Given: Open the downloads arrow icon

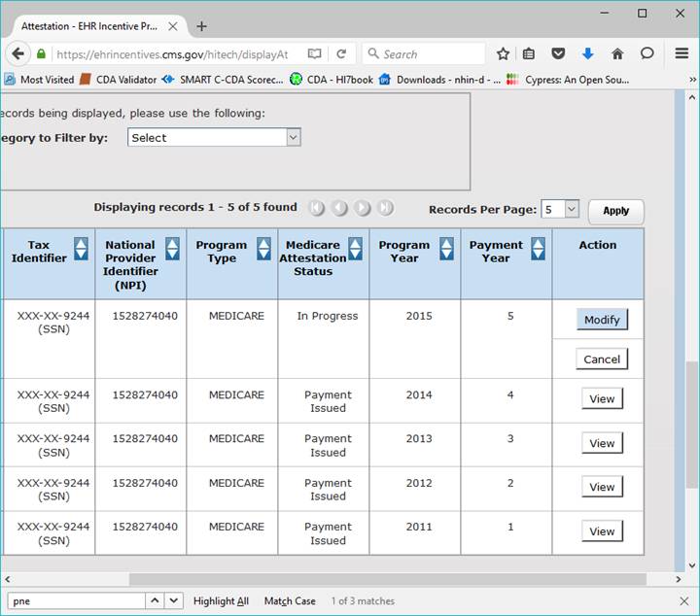Looking at the screenshot, I should [x=587, y=54].
